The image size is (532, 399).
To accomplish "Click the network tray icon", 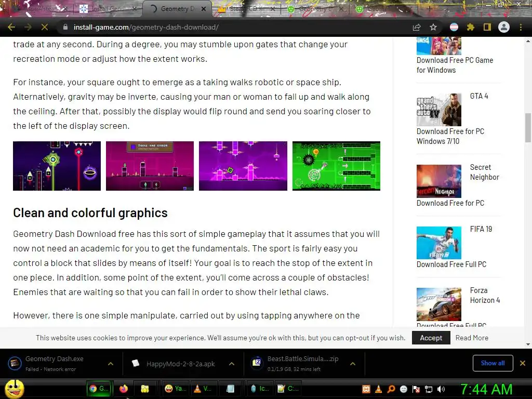I will click(x=429, y=389).
